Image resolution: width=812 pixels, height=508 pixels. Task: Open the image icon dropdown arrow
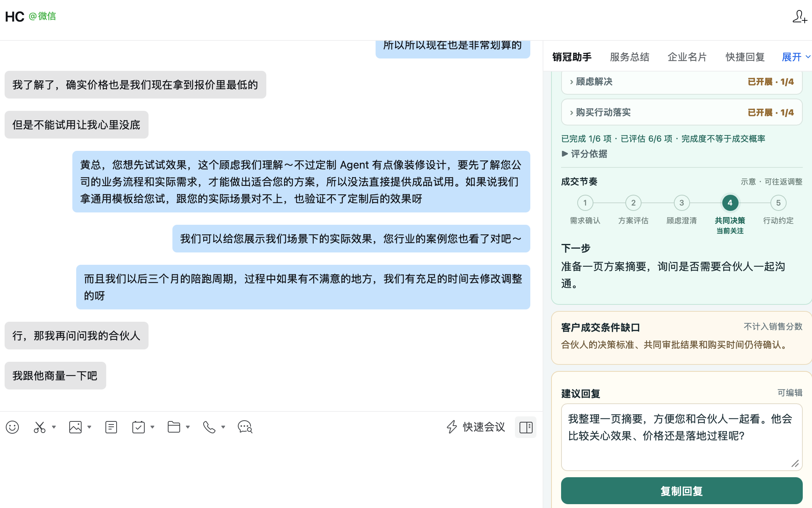[x=89, y=427]
